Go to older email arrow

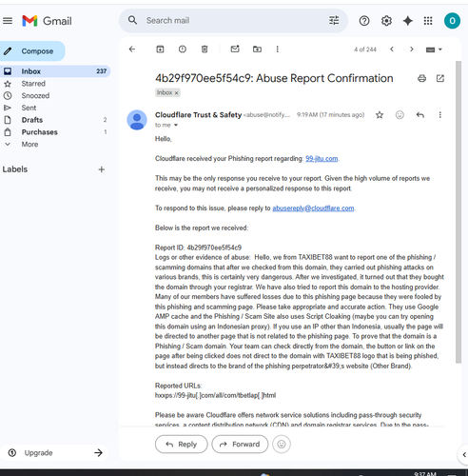pos(412,50)
